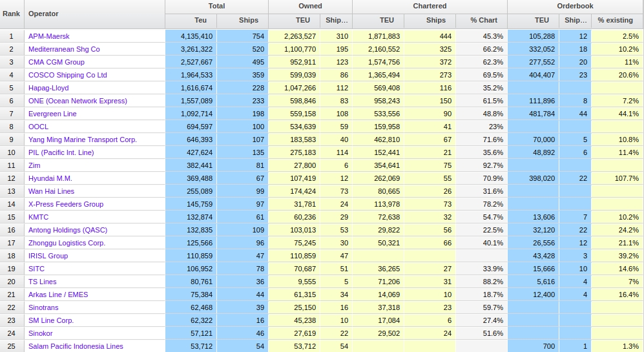Open the IRISL Group link
644x352 pixels.
(x=48, y=256)
